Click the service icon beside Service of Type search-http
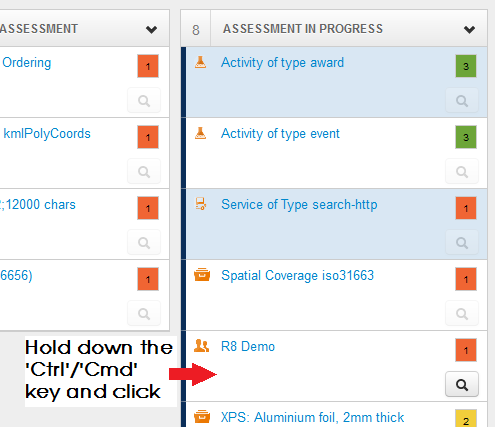The width and height of the screenshot is (495, 427). pos(201,204)
